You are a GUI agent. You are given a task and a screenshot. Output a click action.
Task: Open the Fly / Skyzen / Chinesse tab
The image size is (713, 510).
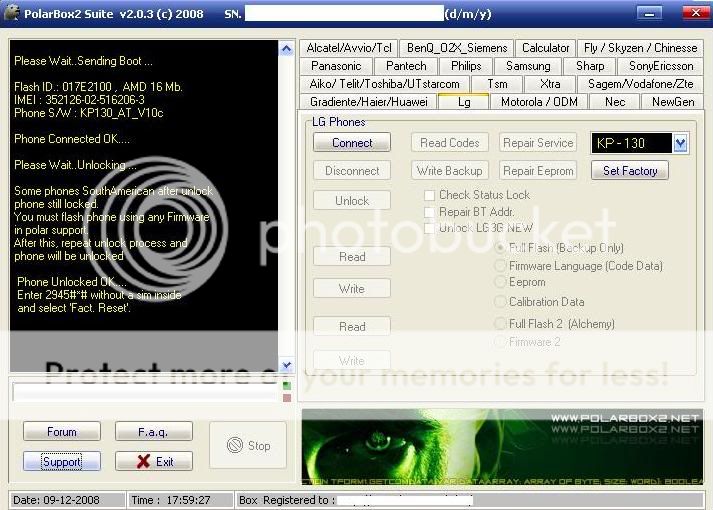point(640,48)
